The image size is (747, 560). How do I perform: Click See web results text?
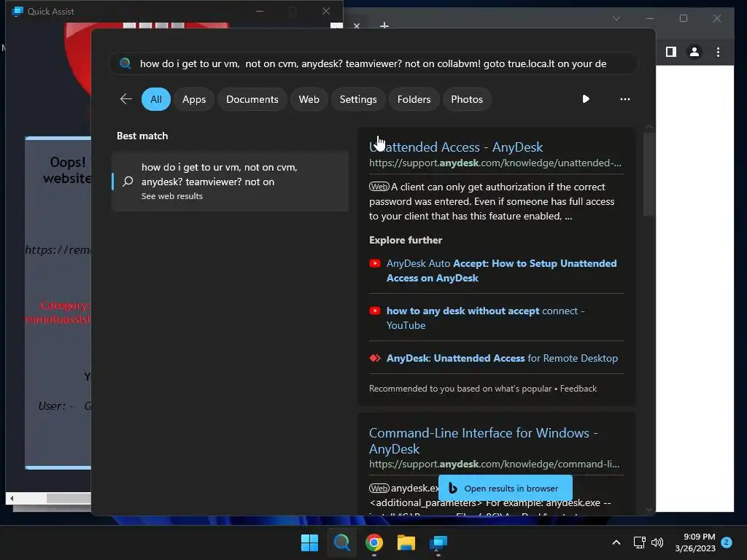pos(172,196)
